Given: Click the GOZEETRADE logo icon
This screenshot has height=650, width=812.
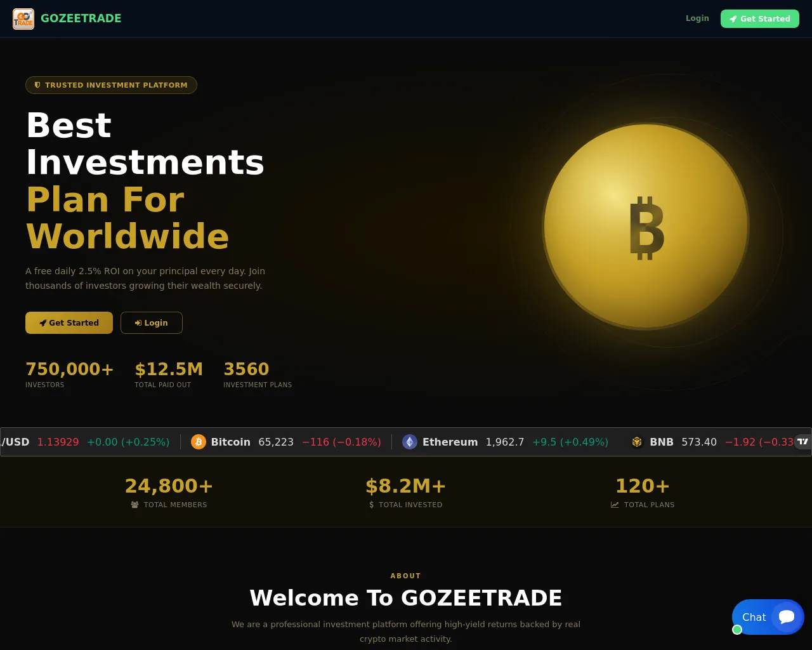Looking at the screenshot, I should (23, 19).
